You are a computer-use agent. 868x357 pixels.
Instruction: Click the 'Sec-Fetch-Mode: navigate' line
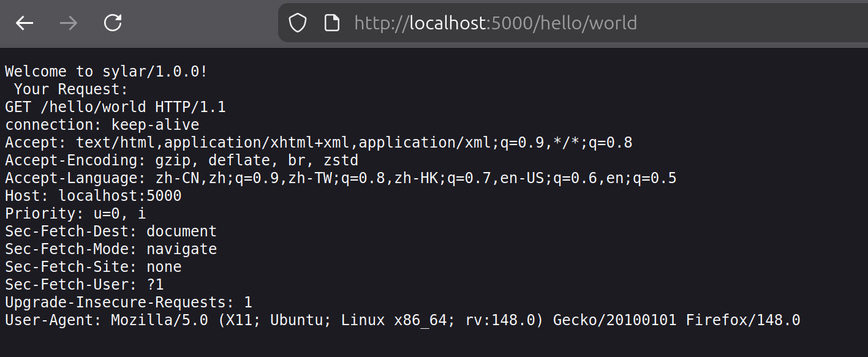coord(111,249)
